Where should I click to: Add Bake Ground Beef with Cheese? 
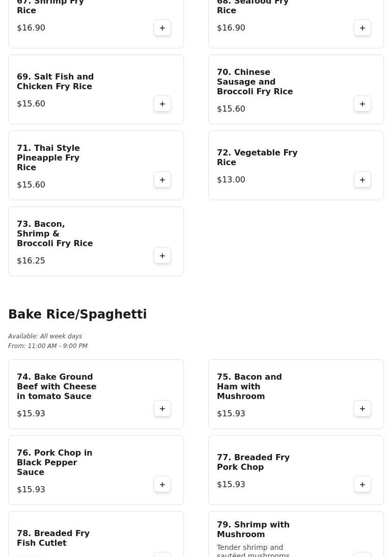pos(162,409)
